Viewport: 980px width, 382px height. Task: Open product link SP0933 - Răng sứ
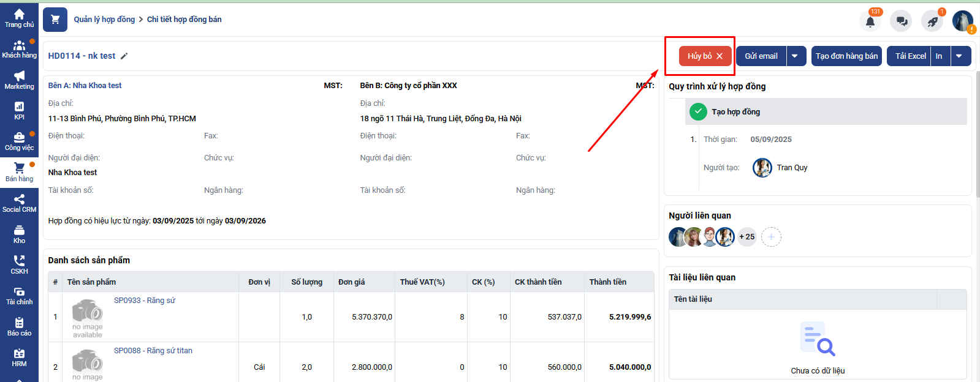(145, 301)
